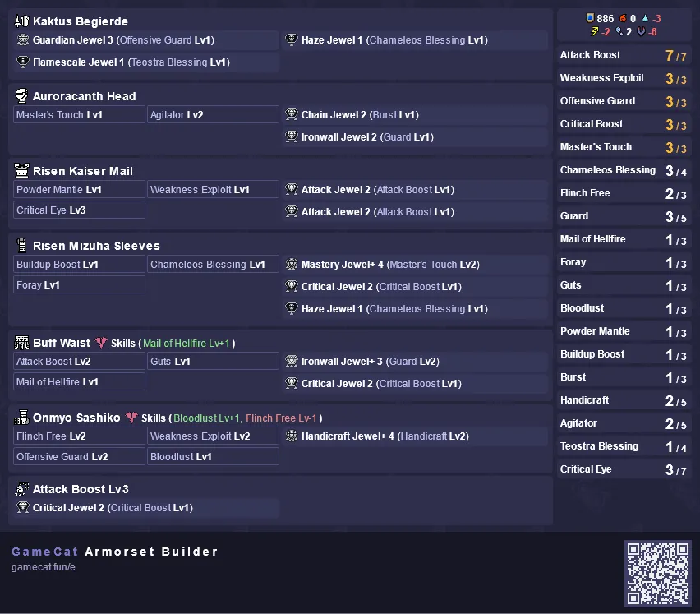Click the defense shield icon showing 886
This screenshot has height=614, width=700.
point(590,18)
